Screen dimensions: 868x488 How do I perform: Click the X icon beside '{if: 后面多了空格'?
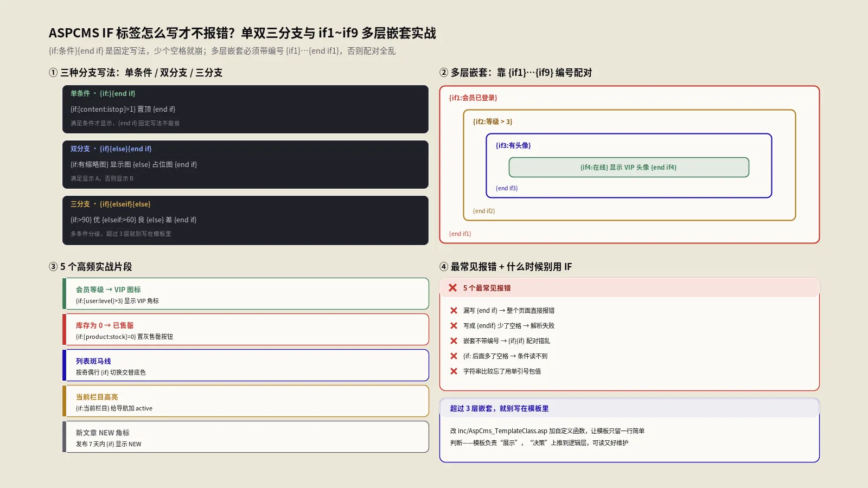tap(454, 356)
